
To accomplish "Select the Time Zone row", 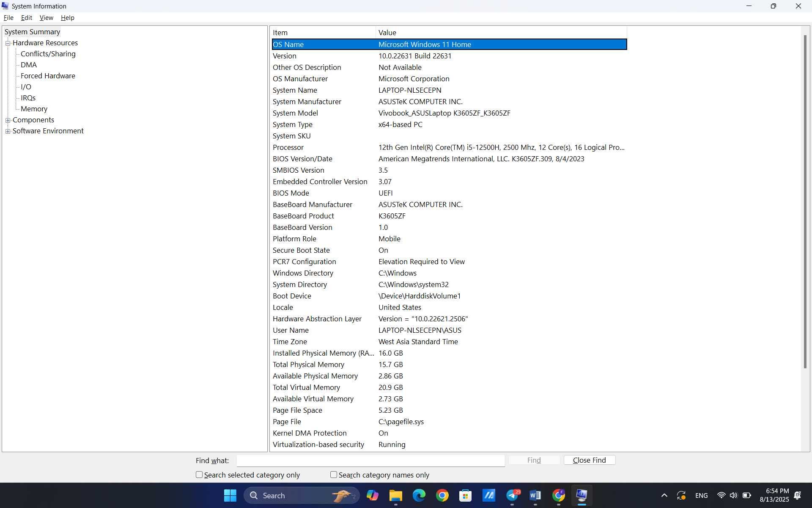I will [449, 342].
